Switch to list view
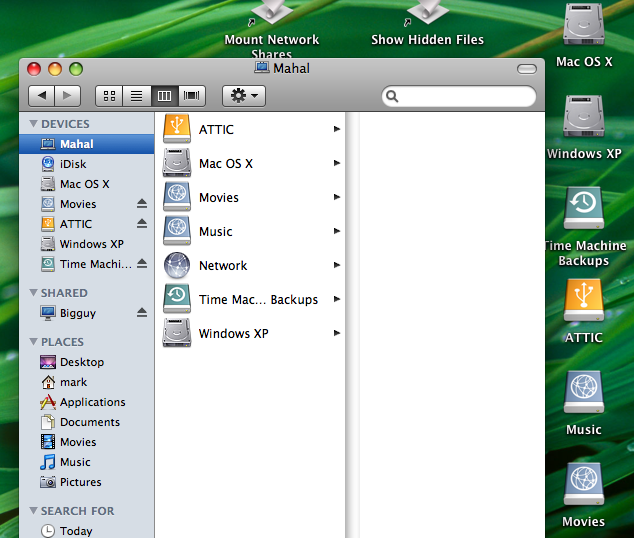The height and width of the screenshot is (538, 634). click(137, 96)
